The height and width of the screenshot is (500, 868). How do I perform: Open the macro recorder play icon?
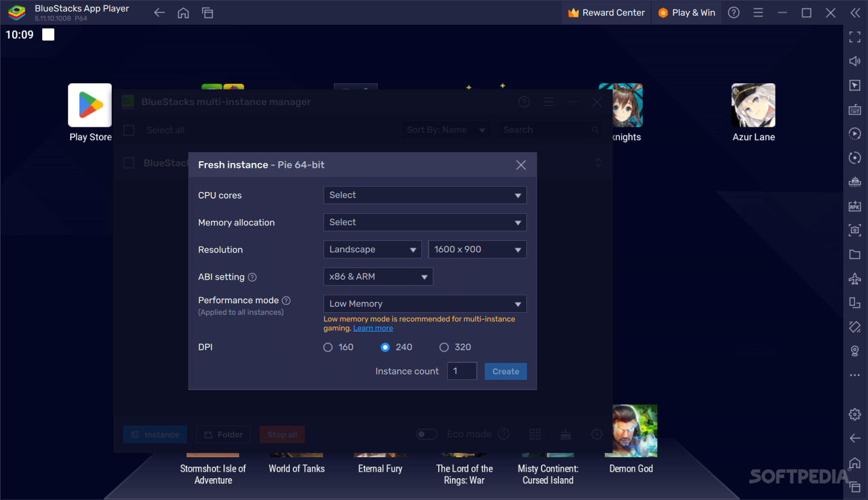click(855, 133)
